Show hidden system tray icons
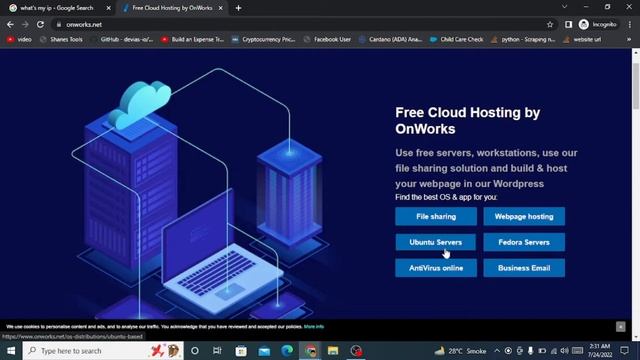This screenshot has width=640, height=360. [497, 351]
